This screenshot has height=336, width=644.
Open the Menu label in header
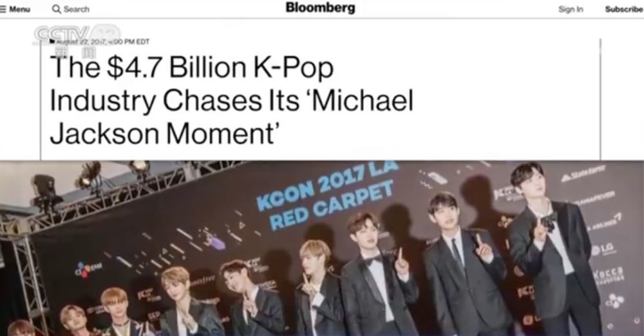click(x=20, y=9)
